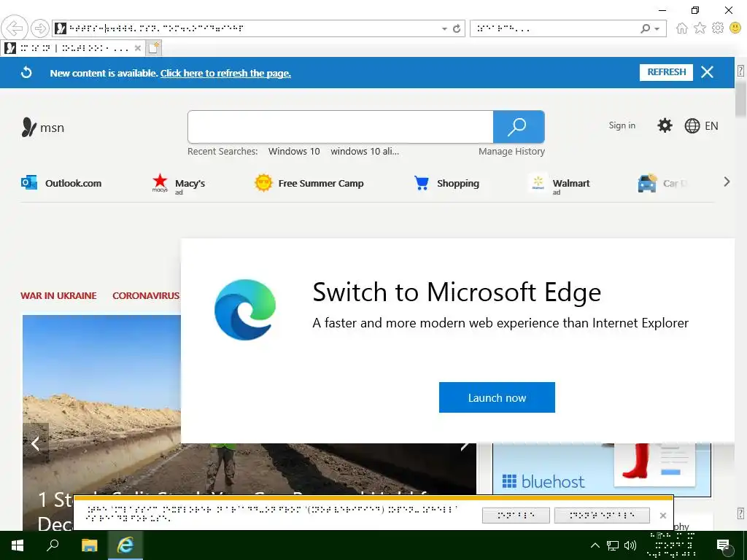
Task: Select recent search 'windows 10 ali...'
Action: click(365, 152)
